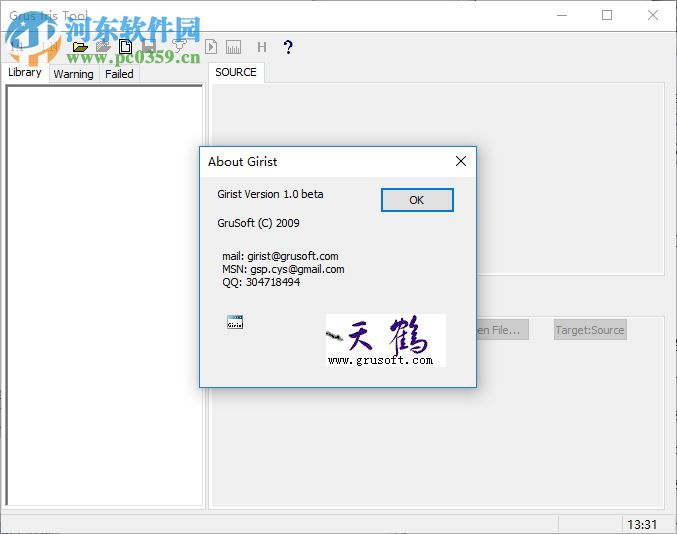Click the new document toolbar icon

point(126,47)
